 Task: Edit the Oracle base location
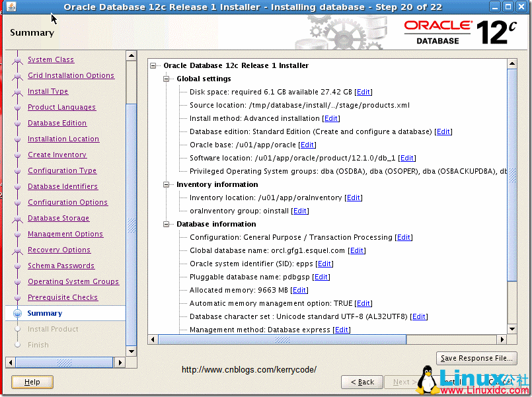click(x=307, y=145)
